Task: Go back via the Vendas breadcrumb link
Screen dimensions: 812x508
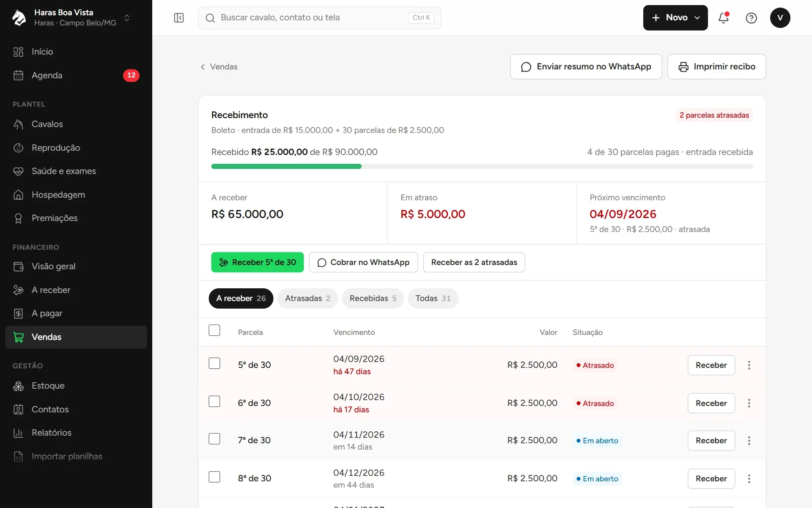Action: pos(219,67)
